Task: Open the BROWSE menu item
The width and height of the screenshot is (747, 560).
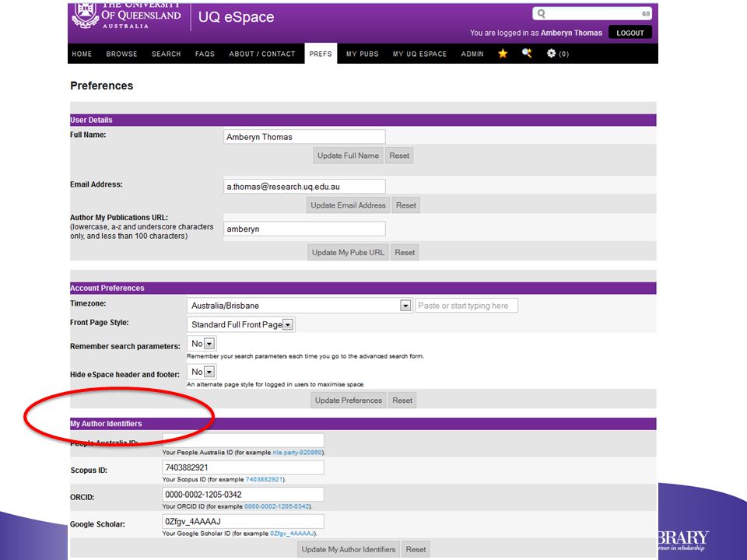Action: point(122,54)
